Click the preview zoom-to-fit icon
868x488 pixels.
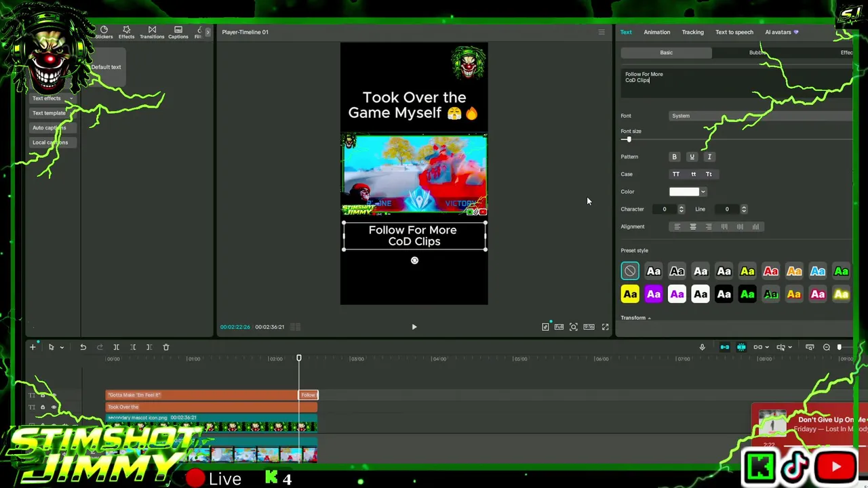[573, 327]
